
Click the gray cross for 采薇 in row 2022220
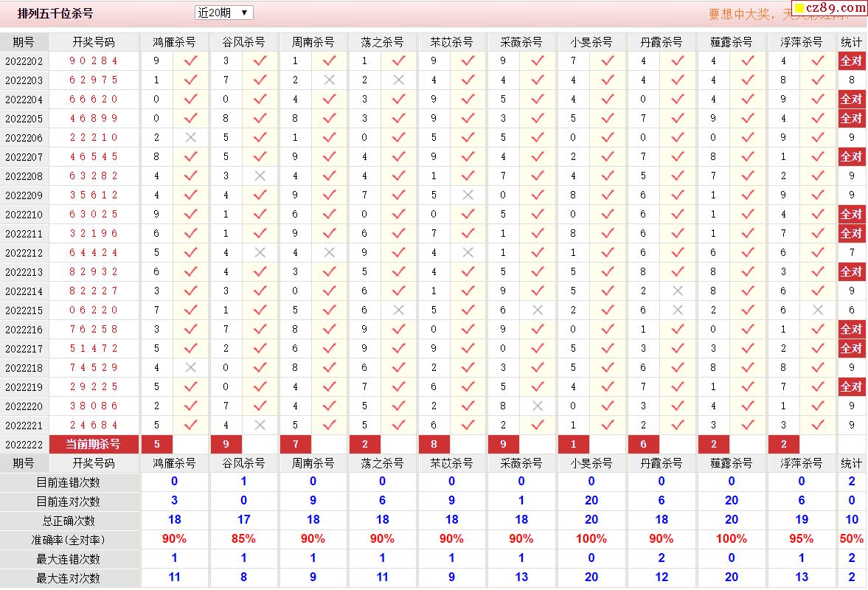coord(538,406)
